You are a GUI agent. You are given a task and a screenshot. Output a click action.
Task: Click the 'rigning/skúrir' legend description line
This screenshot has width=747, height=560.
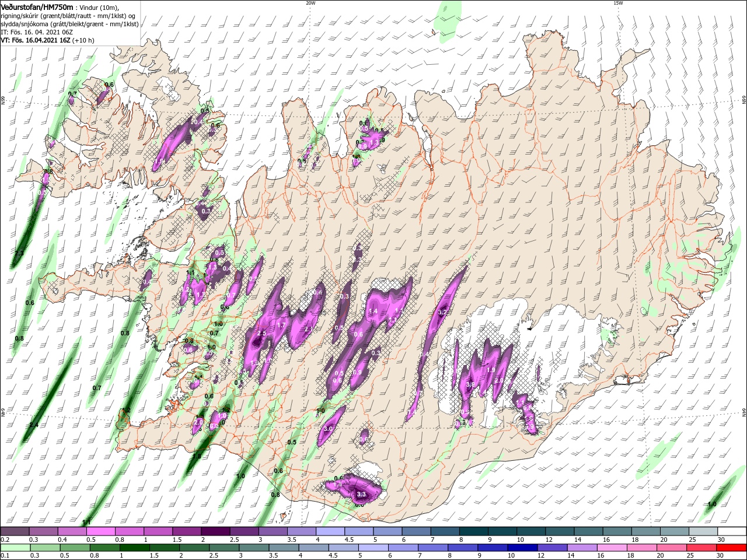pyautogui.click(x=68, y=16)
